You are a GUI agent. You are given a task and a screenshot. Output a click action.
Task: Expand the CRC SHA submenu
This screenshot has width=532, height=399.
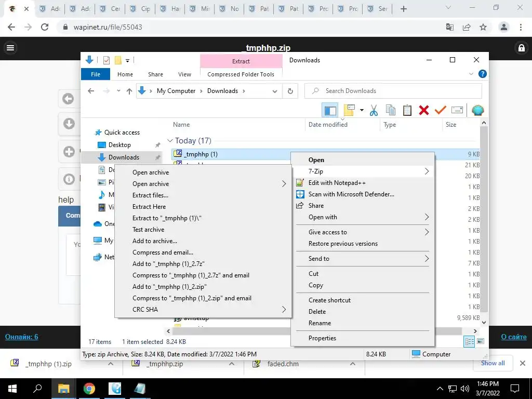(x=203, y=310)
